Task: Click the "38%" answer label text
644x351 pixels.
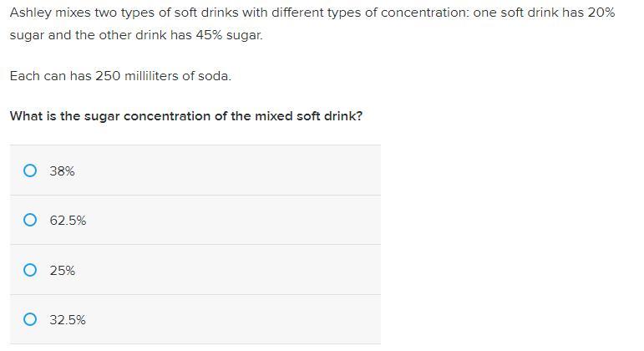Action: pos(62,170)
